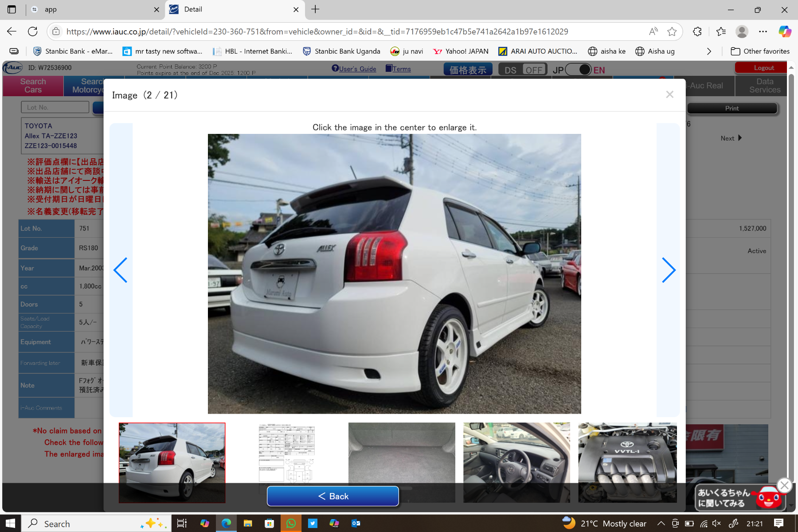Open Other favorites folder
This screenshot has width=798, height=532.
click(x=760, y=51)
